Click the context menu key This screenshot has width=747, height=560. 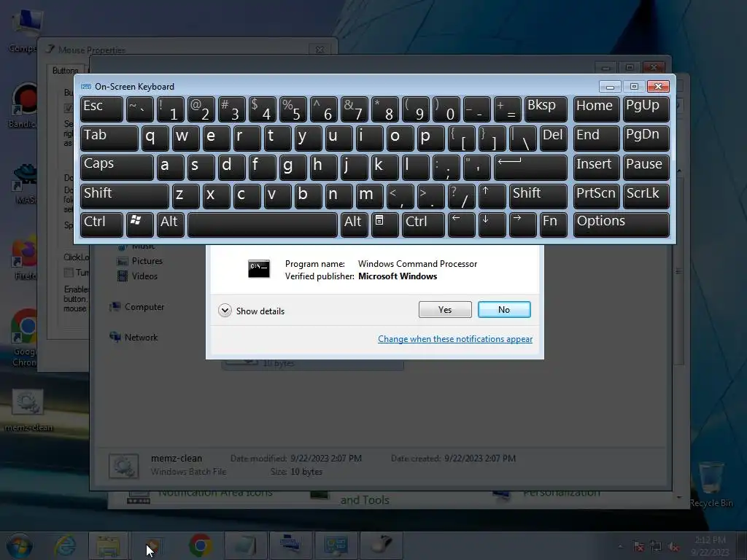[x=384, y=225]
